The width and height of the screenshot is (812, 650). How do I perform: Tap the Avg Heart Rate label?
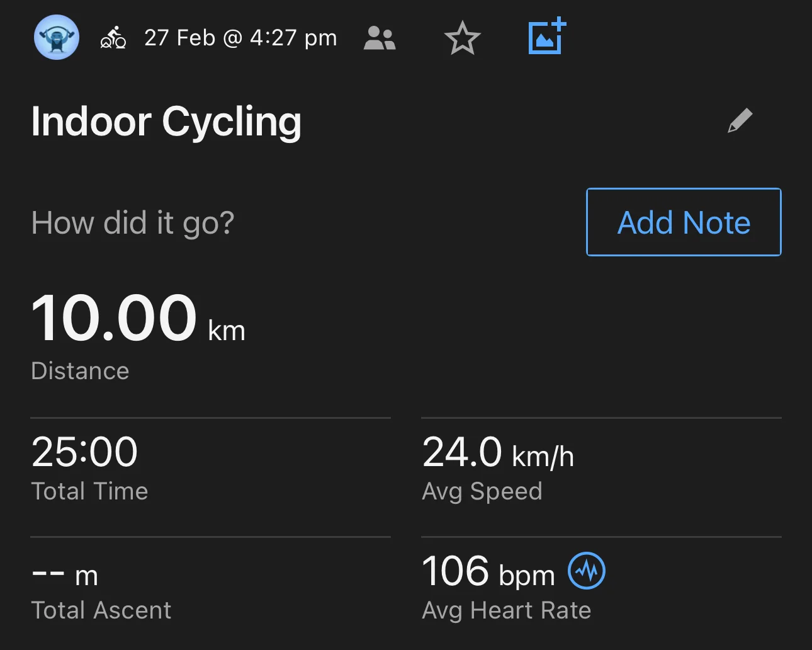point(506,610)
